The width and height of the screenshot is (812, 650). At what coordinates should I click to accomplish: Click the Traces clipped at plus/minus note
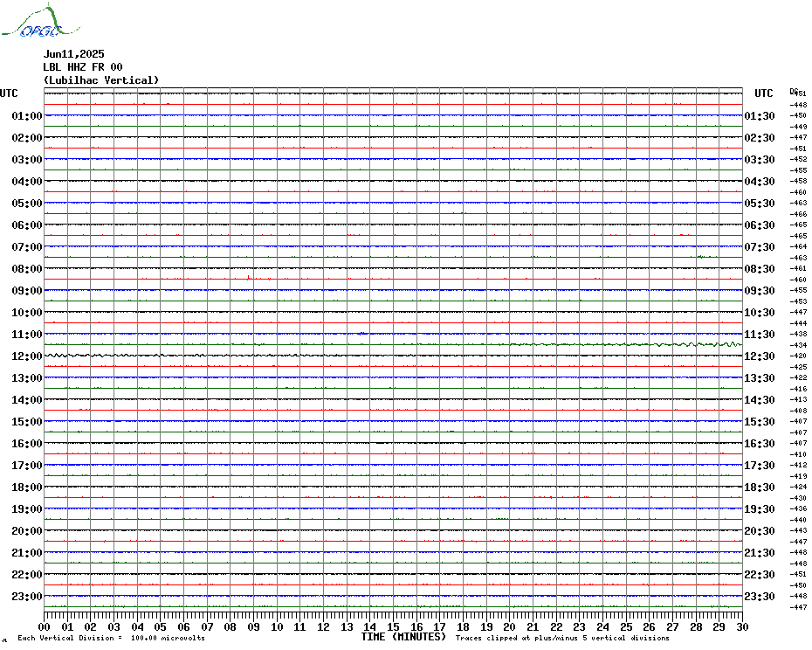tap(562, 638)
